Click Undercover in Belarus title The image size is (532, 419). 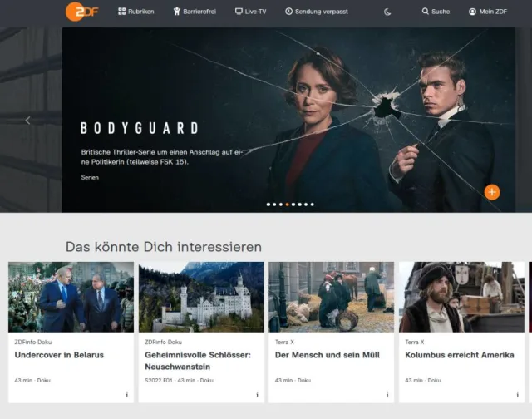pyautogui.click(x=59, y=355)
